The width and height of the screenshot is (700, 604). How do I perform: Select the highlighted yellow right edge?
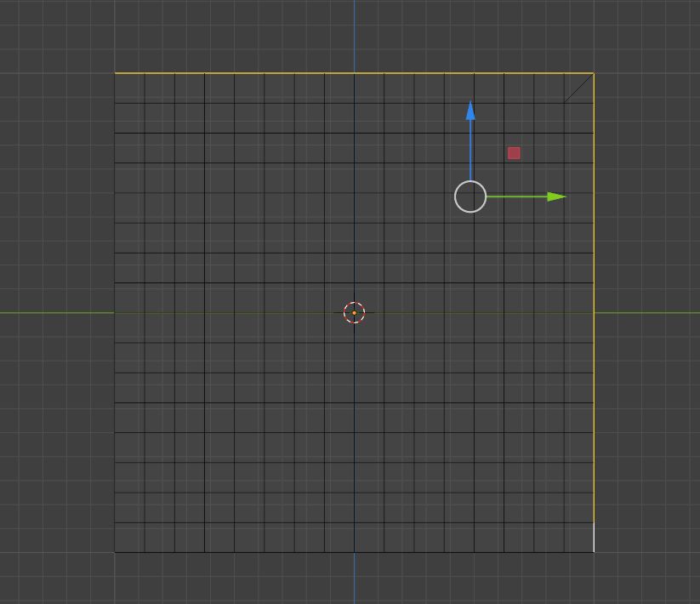[x=594, y=297]
